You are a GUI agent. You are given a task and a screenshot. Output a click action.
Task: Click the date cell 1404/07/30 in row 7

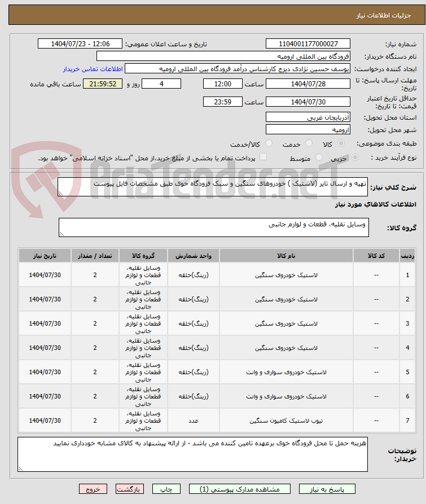pyautogui.click(x=45, y=420)
